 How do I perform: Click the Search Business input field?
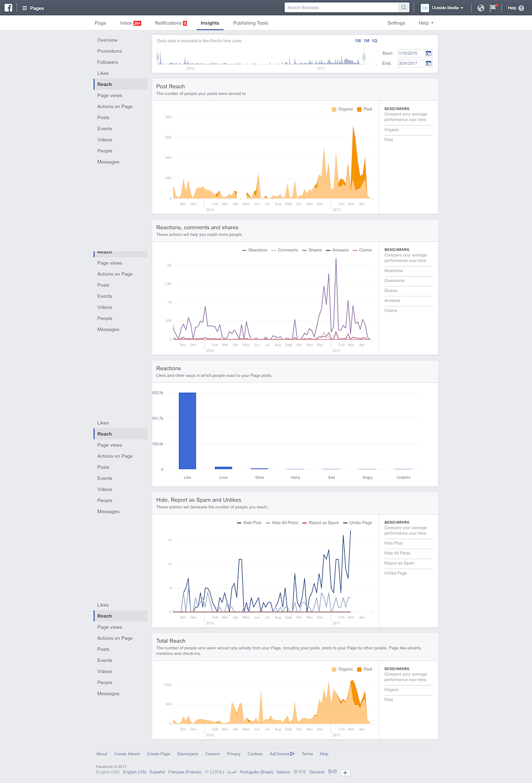click(x=342, y=8)
